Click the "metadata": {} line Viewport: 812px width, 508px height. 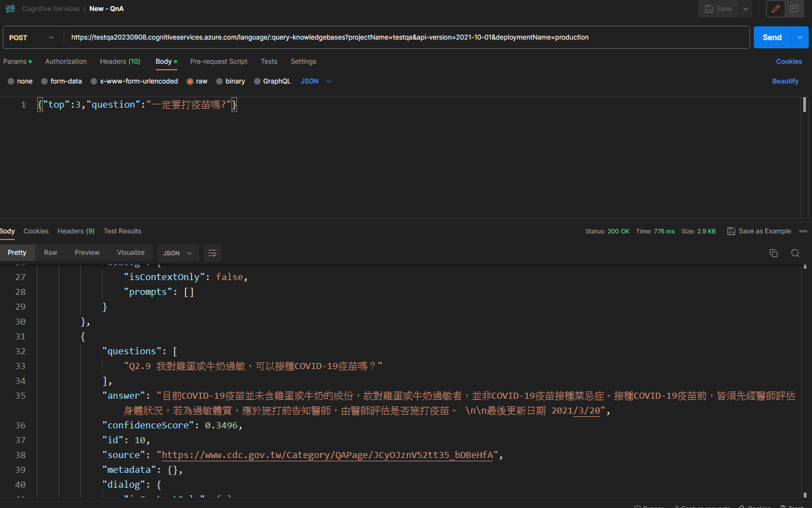[x=142, y=470]
